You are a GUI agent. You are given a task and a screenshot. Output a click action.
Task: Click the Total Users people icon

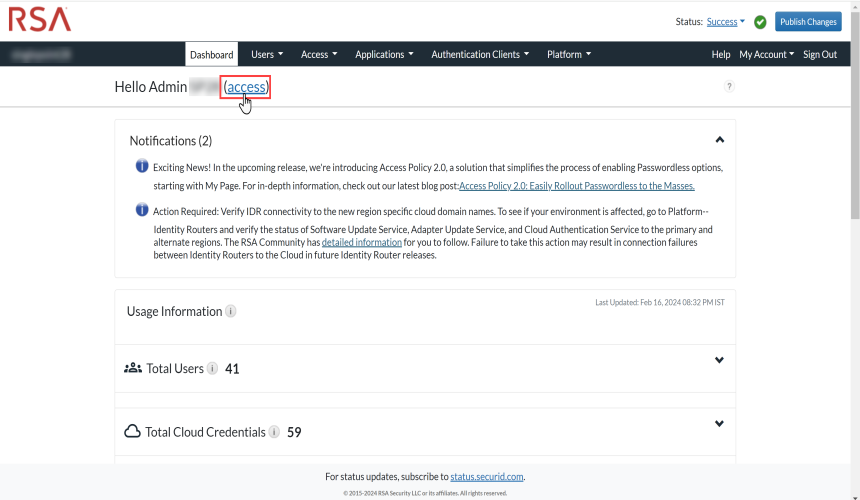[133, 368]
